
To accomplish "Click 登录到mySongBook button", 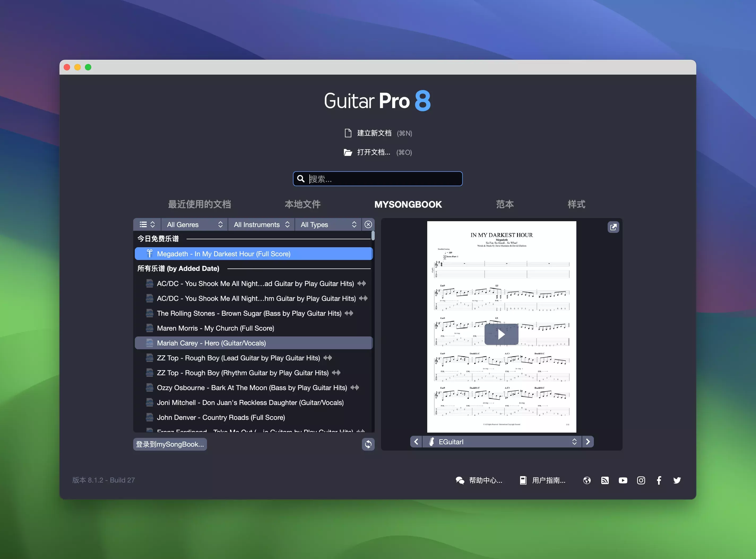I will coord(170,444).
